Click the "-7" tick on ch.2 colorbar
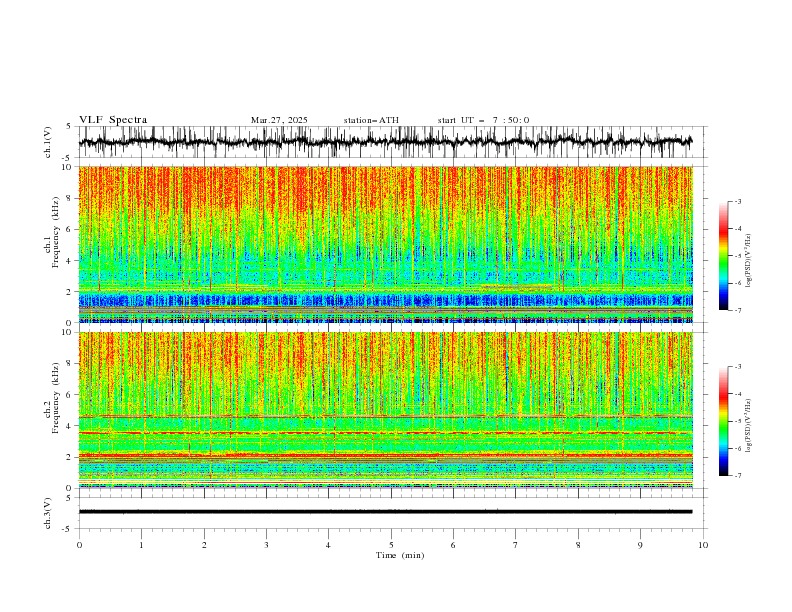 pyautogui.click(x=738, y=476)
